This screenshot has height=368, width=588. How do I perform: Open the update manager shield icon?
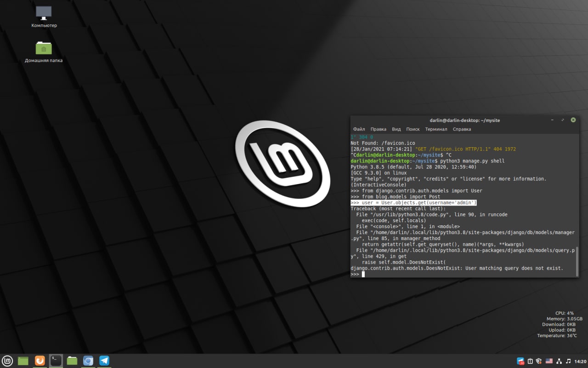539,361
